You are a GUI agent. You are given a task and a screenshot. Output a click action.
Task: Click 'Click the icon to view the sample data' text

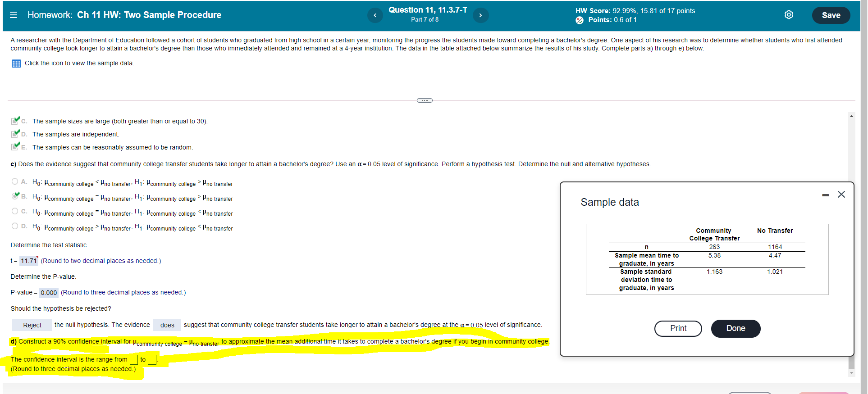point(79,63)
